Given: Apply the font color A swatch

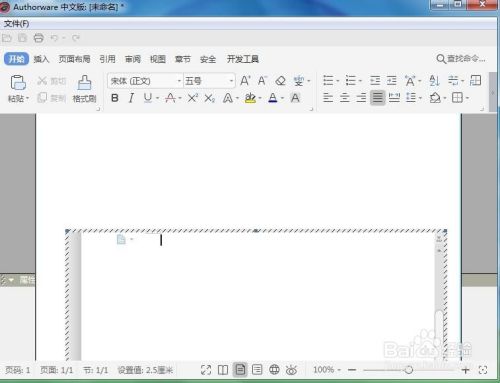Looking at the screenshot, I should (273, 98).
